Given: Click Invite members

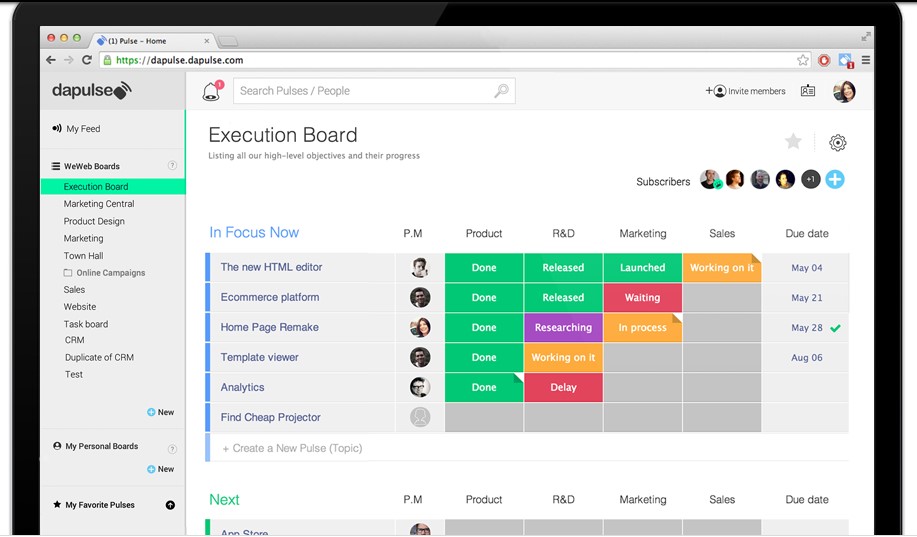Looking at the screenshot, I should 746,91.
